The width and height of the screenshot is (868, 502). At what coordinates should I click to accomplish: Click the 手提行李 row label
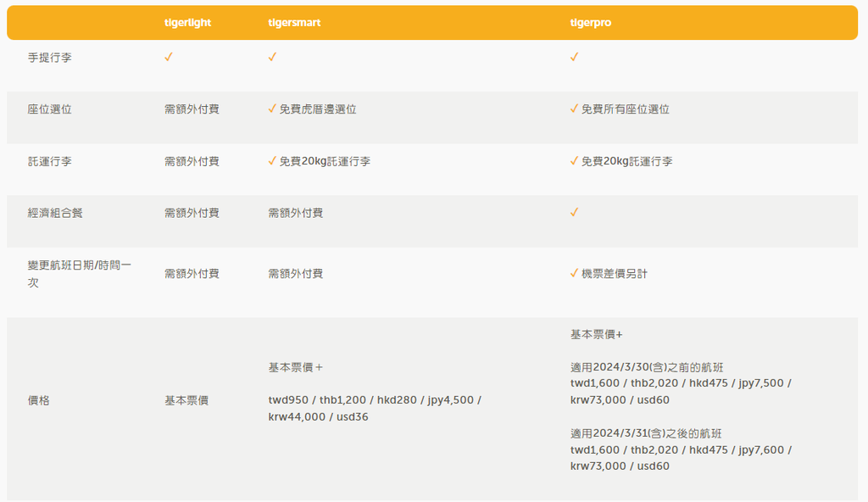[x=50, y=58]
